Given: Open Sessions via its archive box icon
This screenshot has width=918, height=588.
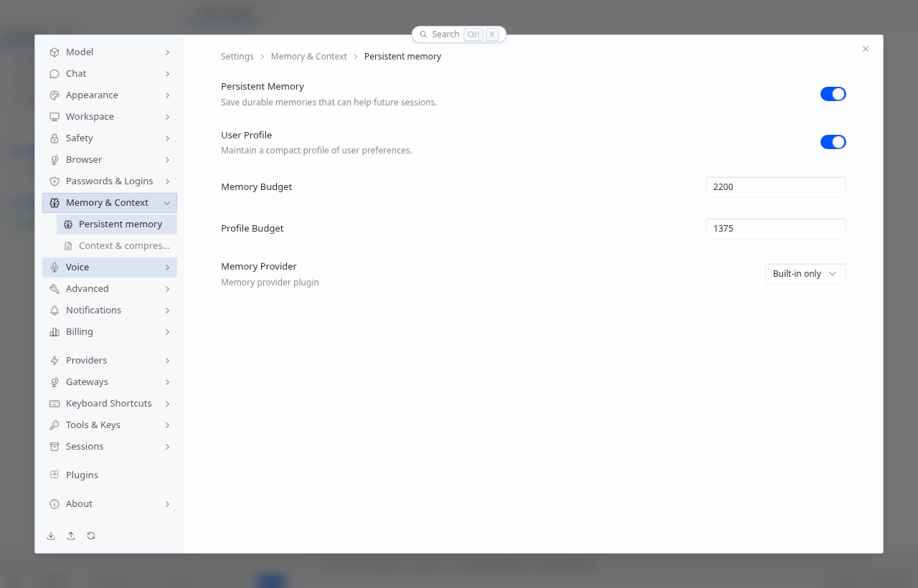Looking at the screenshot, I should tap(55, 447).
